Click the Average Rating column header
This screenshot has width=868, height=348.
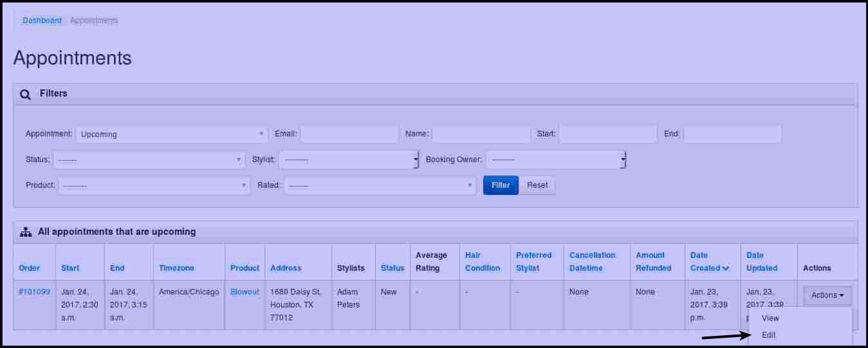(x=431, y=262)
